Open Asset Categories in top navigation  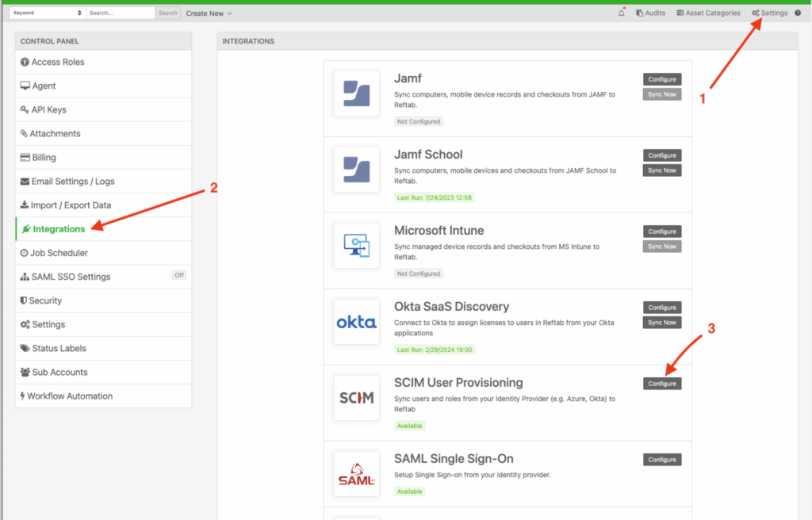tap(708, 13)
